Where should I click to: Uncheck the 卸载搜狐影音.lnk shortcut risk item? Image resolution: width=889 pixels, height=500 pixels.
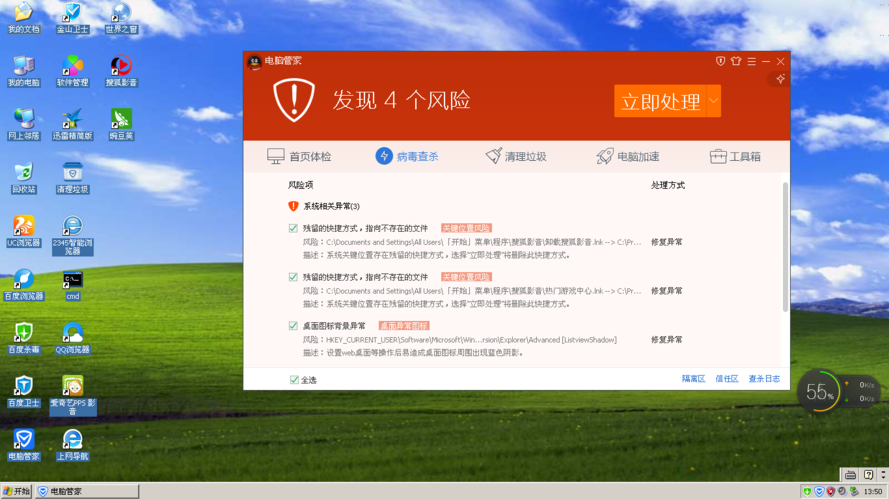point(293,228)
